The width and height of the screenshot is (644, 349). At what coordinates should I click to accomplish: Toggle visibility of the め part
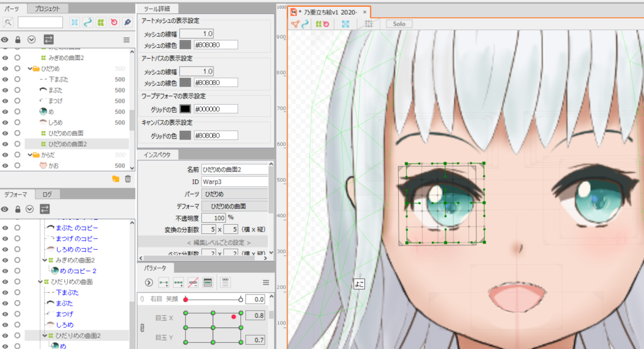click(x=5, y=111)
